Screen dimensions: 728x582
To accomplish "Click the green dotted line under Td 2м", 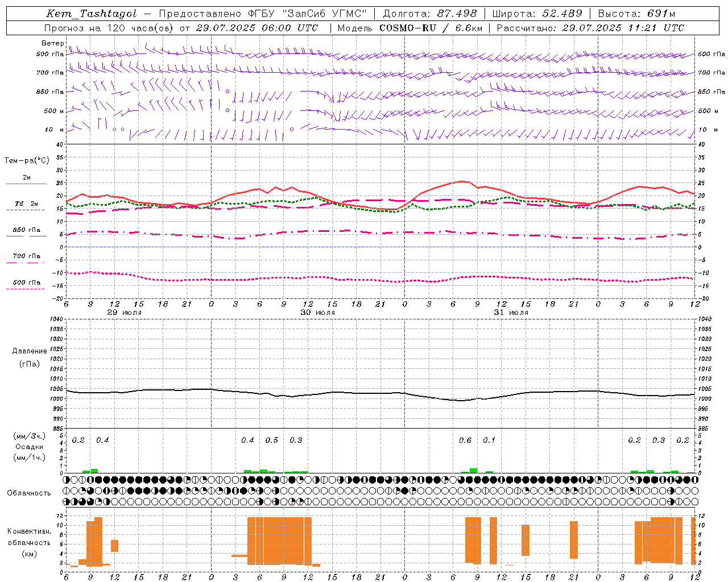I will 26,210.
